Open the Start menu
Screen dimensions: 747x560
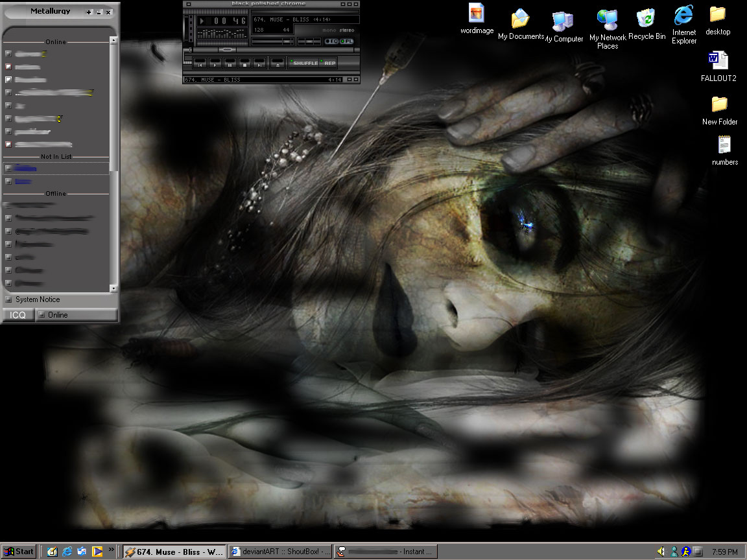(x=19, y=552)
